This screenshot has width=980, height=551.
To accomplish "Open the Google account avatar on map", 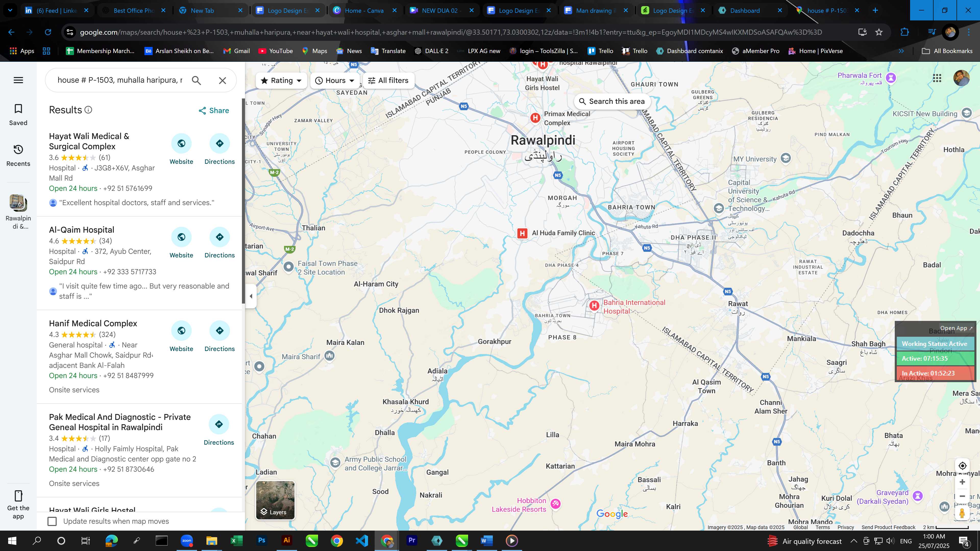I will 961,78.
